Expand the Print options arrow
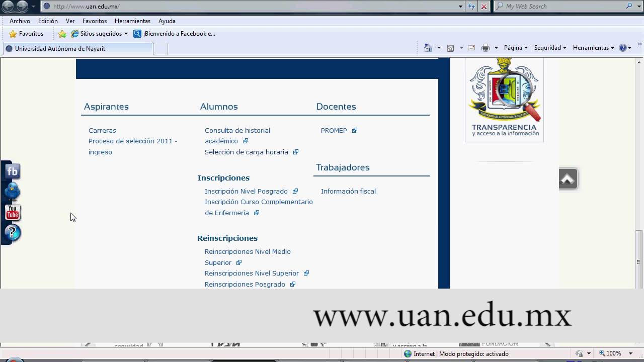 click(x=496, y=48)
